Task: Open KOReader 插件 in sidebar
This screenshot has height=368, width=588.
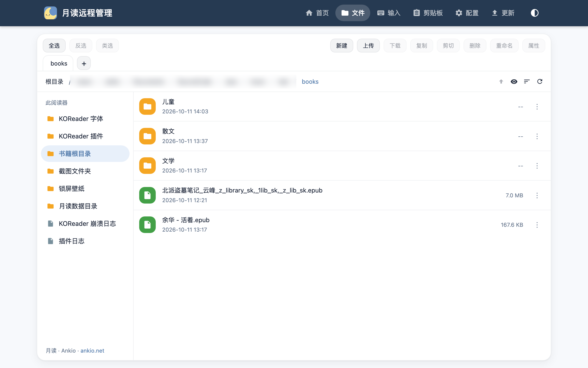Action: (x=85, y=136)
